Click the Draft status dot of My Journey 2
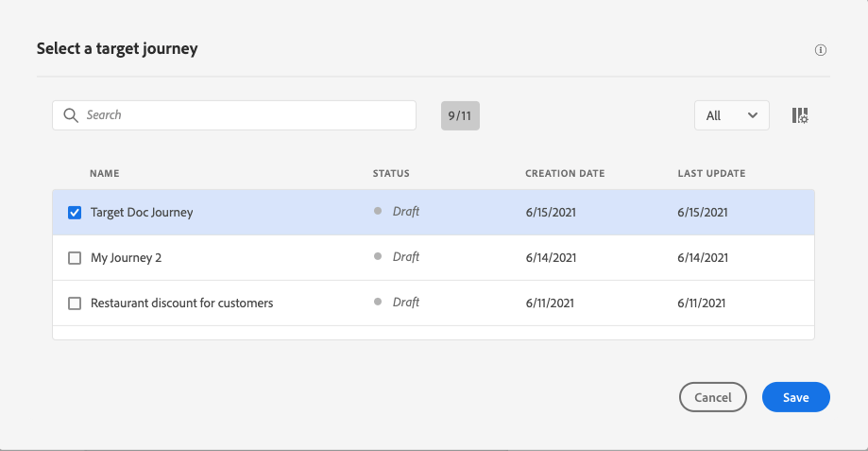 coord(378,257)
